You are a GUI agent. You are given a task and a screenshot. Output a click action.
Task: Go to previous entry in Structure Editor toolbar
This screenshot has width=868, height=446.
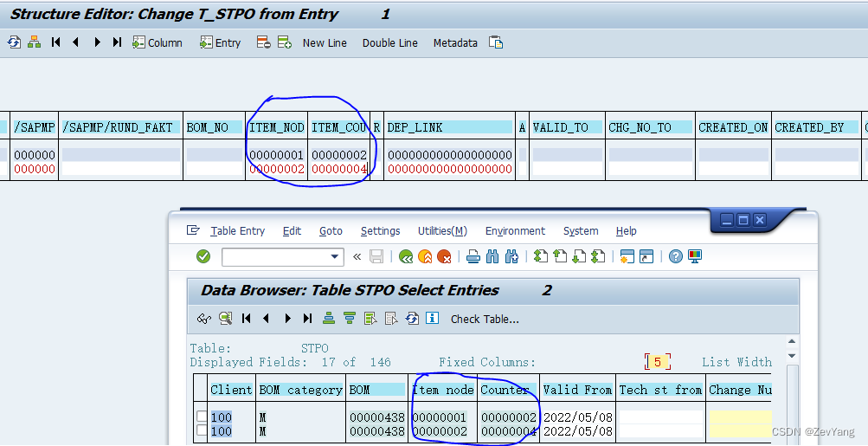point(76,42)
